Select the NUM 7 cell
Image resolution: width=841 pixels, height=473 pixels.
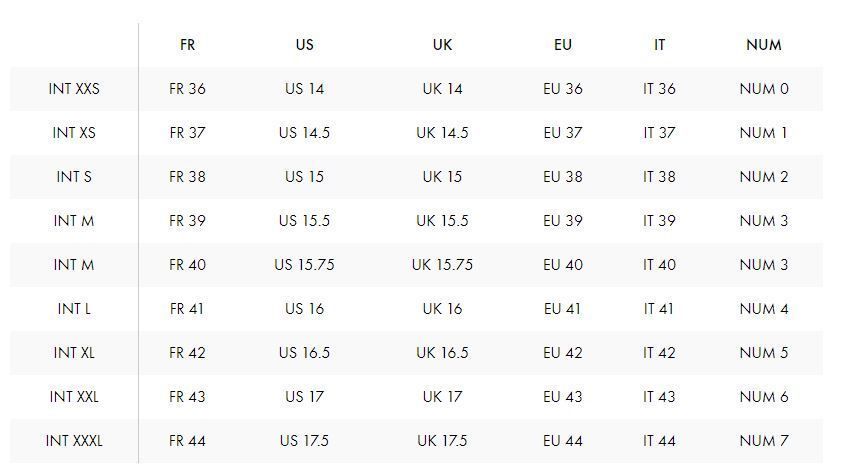[x=764, y=440]
